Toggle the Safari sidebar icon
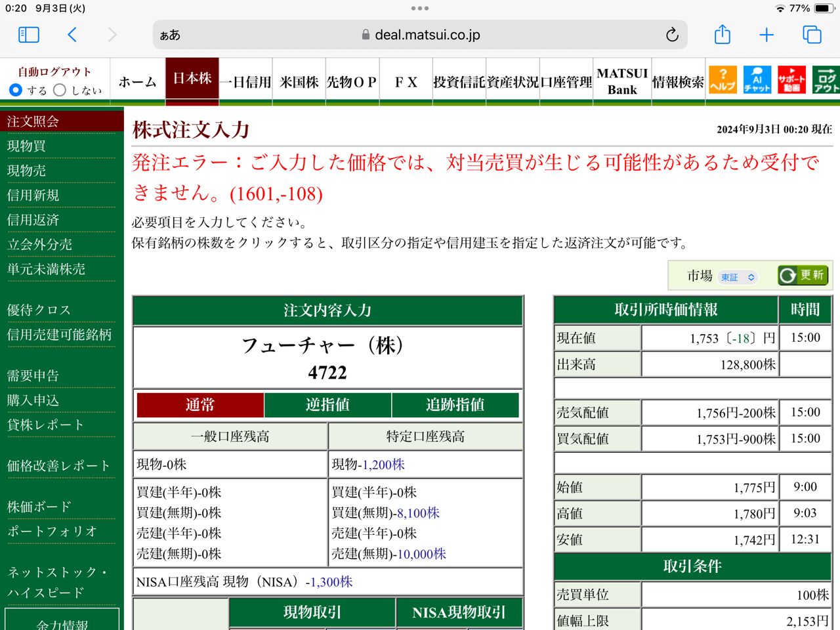The height and width of the screenshot is (630, 840). (28, 35)
